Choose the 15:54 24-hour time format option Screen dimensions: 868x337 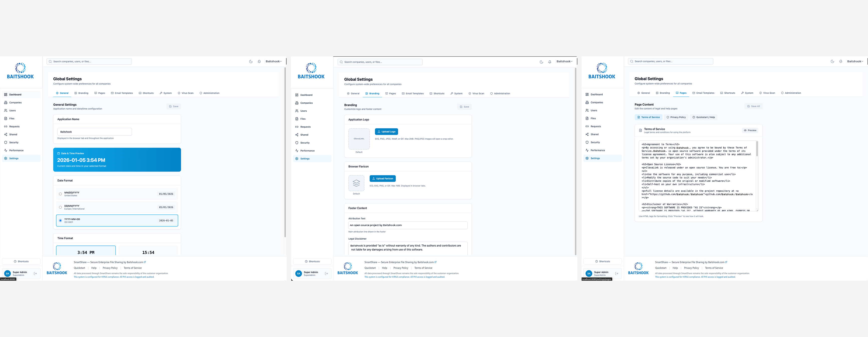pyautogui.click(x=148, y=252)
